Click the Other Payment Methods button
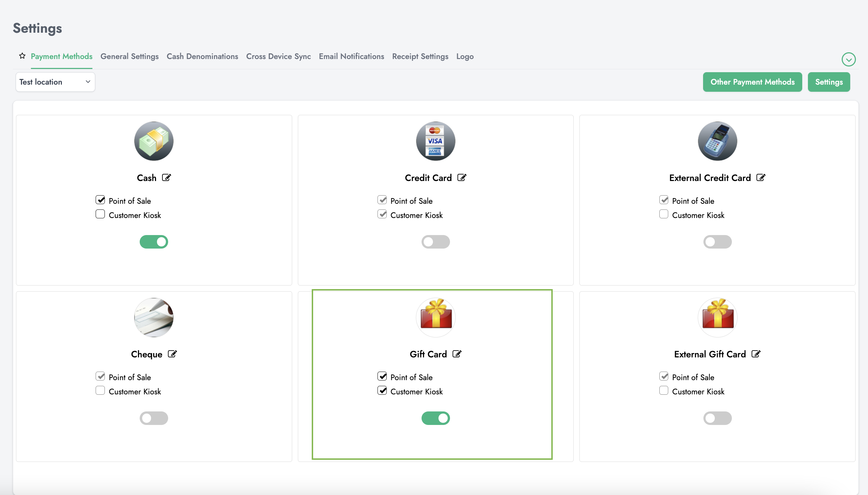This screenshot has width=868, height=495. (752, 82)
